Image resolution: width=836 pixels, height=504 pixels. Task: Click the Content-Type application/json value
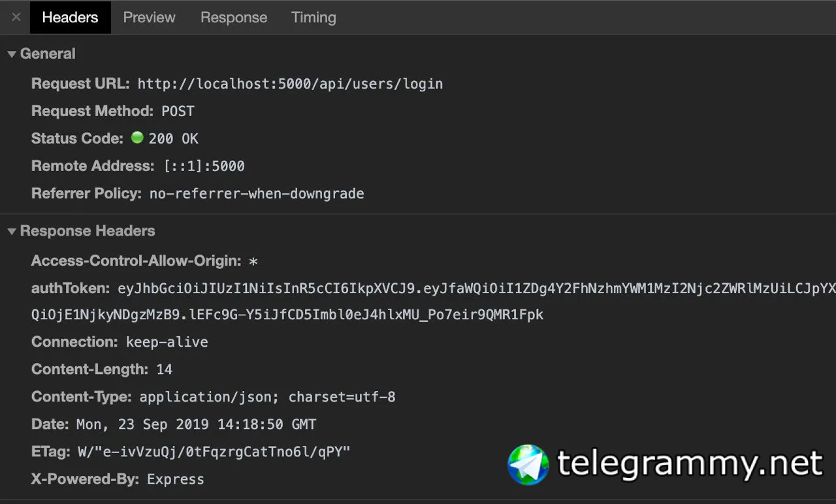[267, 397]
